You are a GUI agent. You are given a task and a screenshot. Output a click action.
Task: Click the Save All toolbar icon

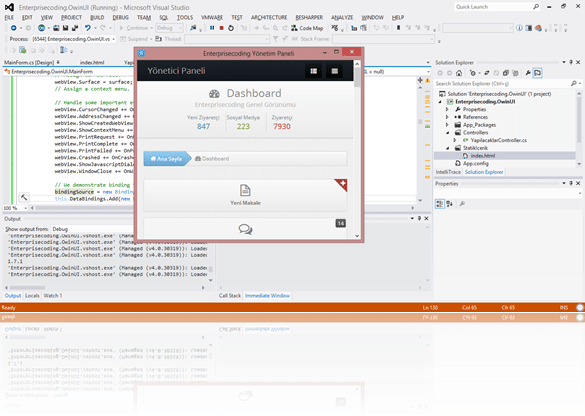[75, 28]
